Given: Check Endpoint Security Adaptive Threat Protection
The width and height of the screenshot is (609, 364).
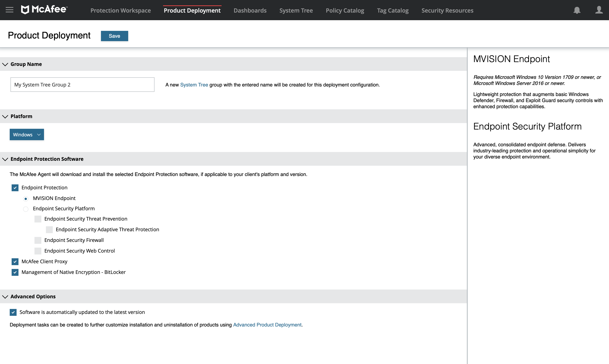Looking at the screenshot, I should (49, 230).
